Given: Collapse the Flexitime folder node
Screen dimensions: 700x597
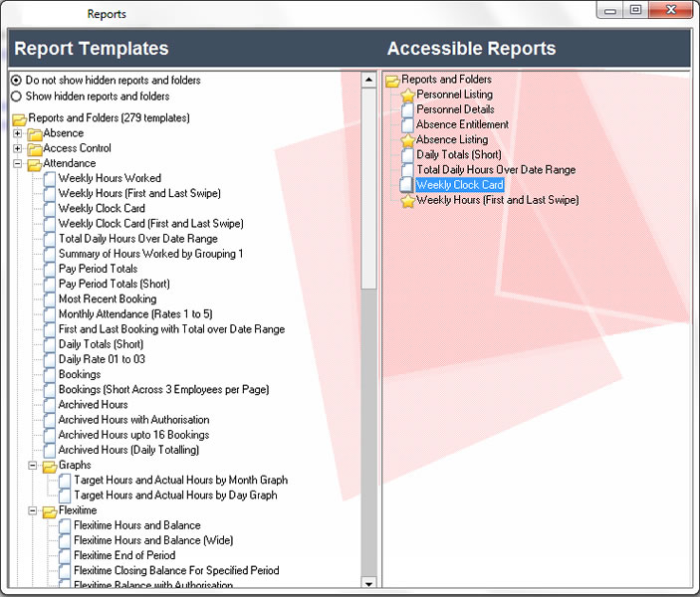Looking at the screenshot, I should click(33, 511).
